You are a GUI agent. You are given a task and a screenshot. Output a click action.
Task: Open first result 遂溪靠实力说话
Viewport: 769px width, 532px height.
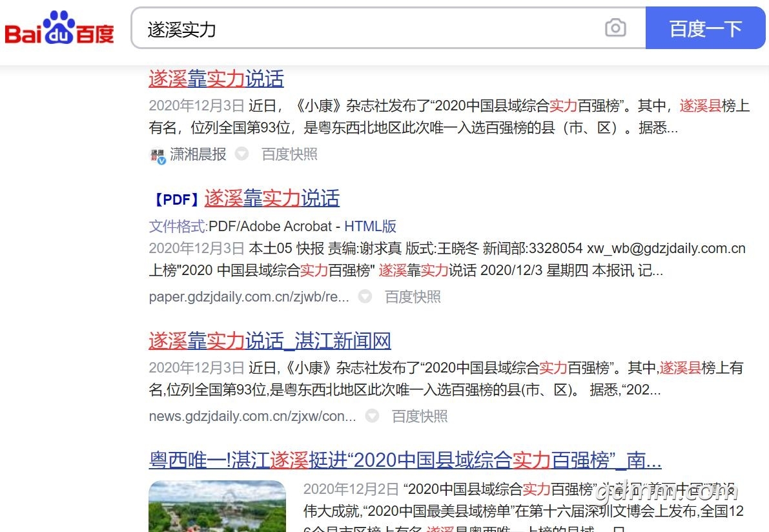pos(216,79)
